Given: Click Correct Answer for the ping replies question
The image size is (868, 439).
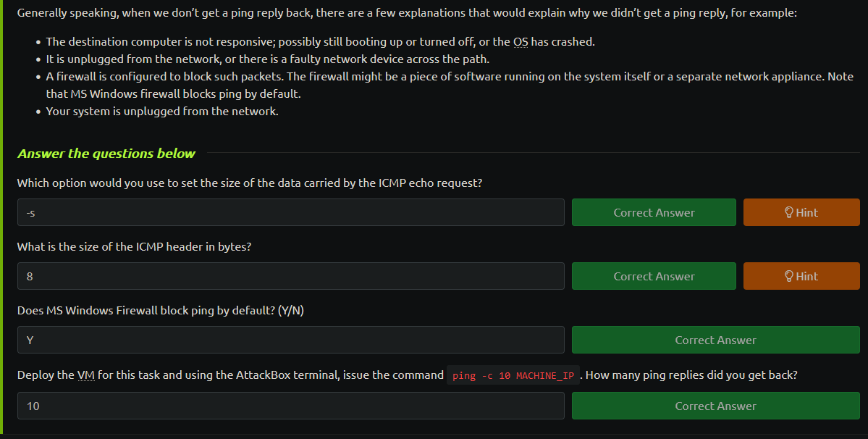Looking at the screenshot, I should (716, 406).
